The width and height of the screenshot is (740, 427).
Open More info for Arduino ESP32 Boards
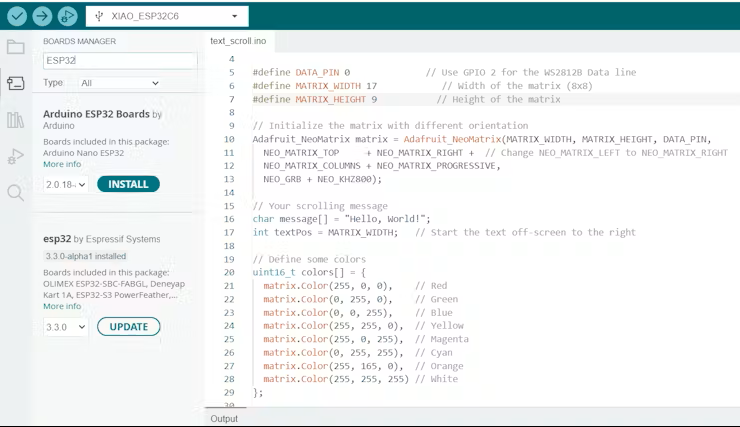62,164
